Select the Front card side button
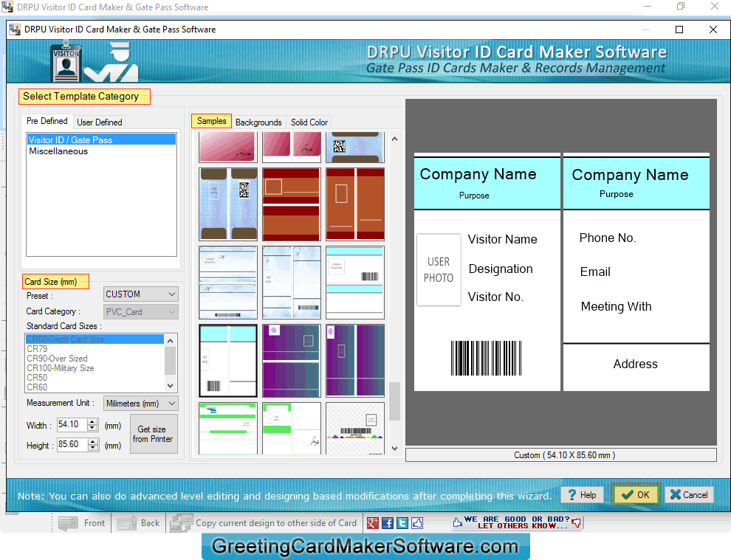The height and width of the screenshot is (560, 731). [82, 522]
